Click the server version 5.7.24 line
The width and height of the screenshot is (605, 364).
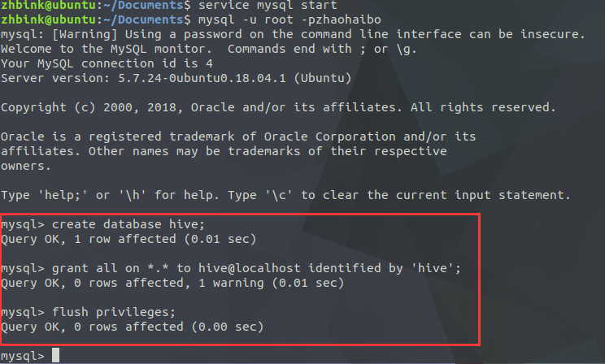(x=176, y=78)
